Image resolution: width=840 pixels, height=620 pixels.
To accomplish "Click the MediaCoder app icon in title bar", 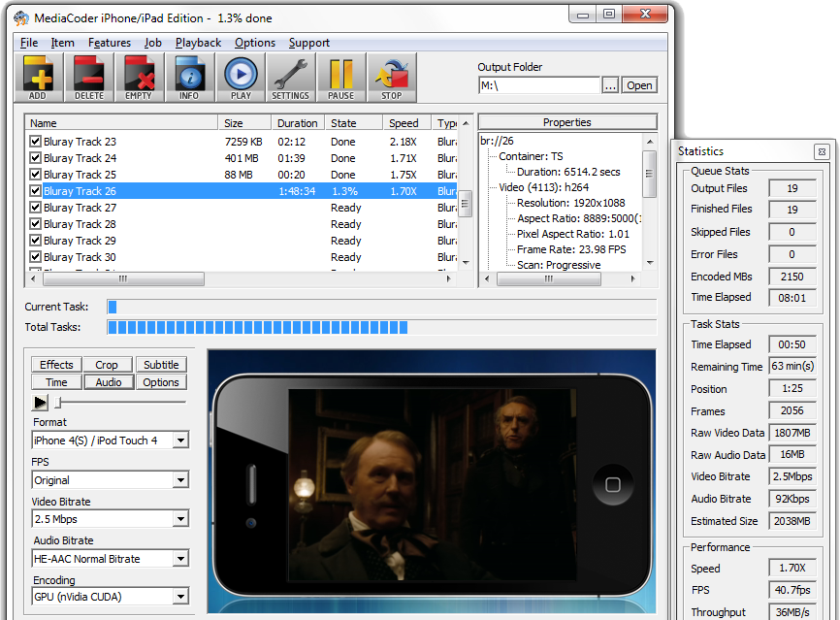I will 21,18.
